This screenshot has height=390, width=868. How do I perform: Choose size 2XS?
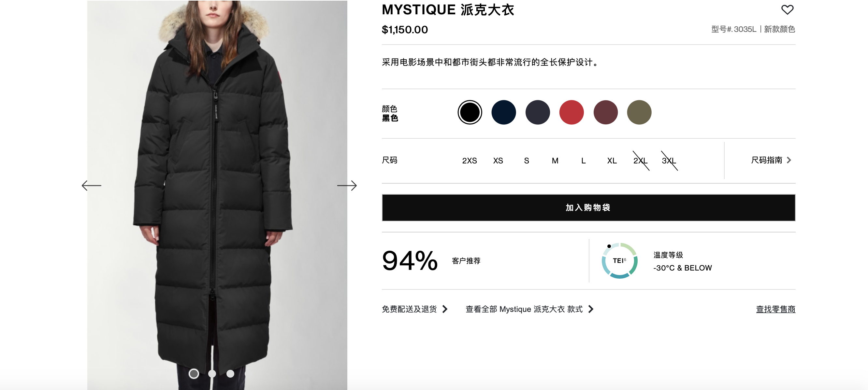pyautogui.click(x=470, y=160)
